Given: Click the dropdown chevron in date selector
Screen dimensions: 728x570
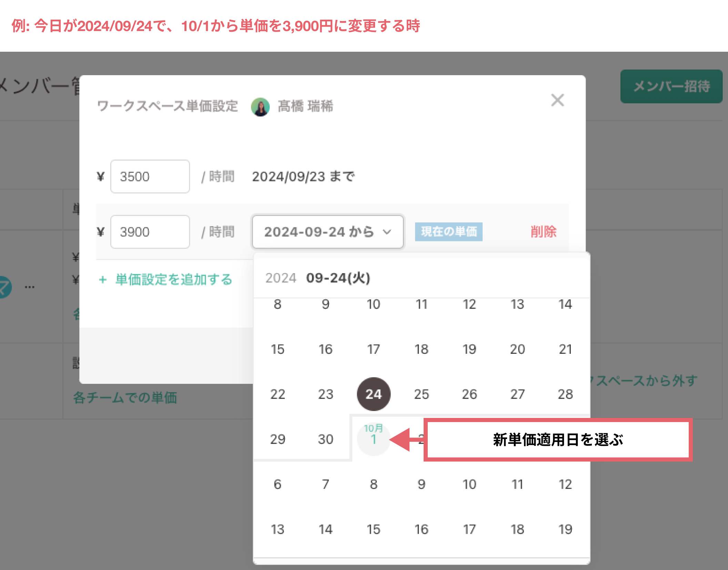Looking at the screenshot, I should (387, 232).
